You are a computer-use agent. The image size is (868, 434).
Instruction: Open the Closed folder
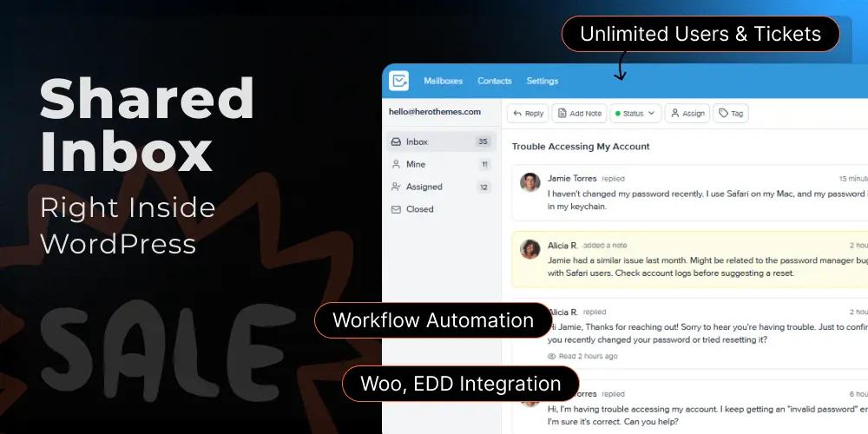[x=419, y=209]
